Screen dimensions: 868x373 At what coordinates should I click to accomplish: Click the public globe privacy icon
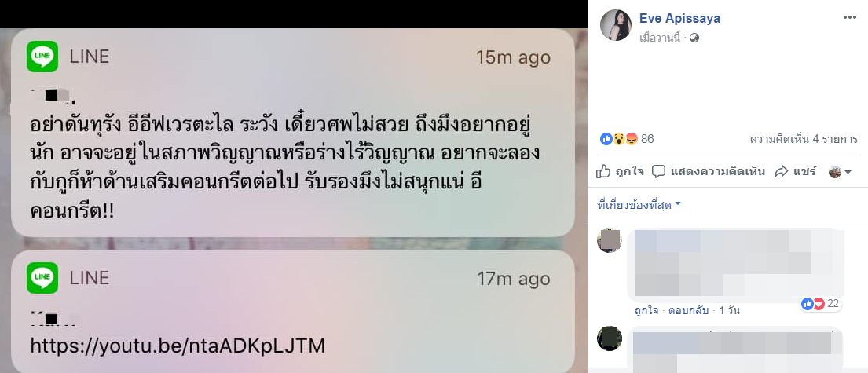coord(694,38)
